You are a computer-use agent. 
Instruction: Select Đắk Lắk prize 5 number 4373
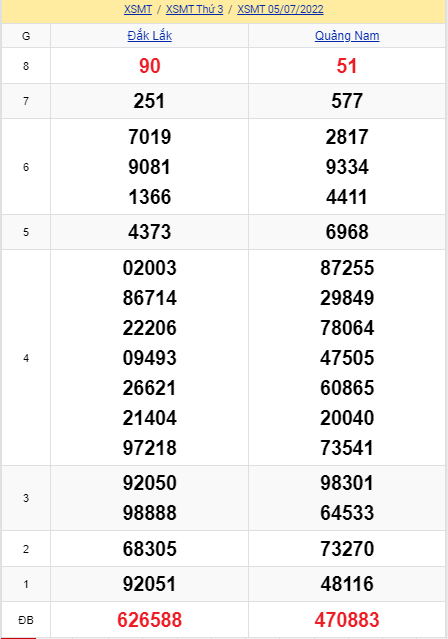pos(150,232)
